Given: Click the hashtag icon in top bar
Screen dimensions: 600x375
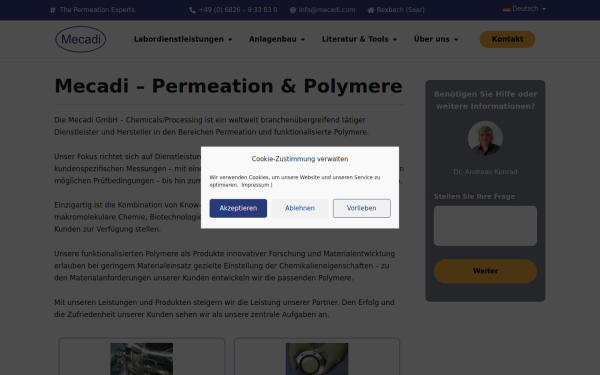Looking at the screenshot, I should coord(53,10).
